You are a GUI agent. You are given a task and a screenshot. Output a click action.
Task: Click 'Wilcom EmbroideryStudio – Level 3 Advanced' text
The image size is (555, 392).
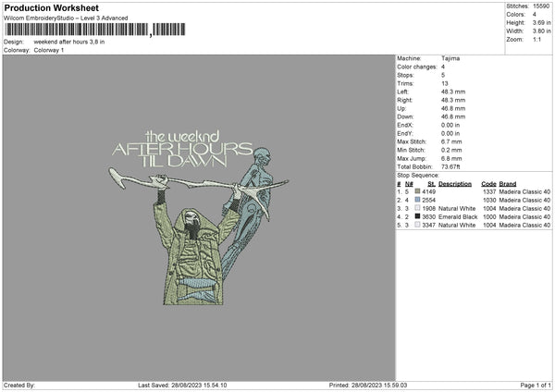coord(66,18)
